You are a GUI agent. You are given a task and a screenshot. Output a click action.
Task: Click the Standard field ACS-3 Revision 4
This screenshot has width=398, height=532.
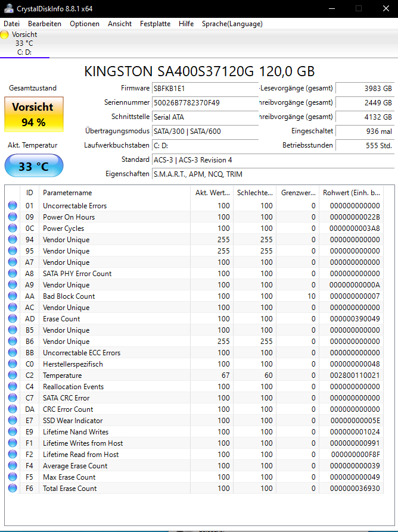tap(273, 160)
